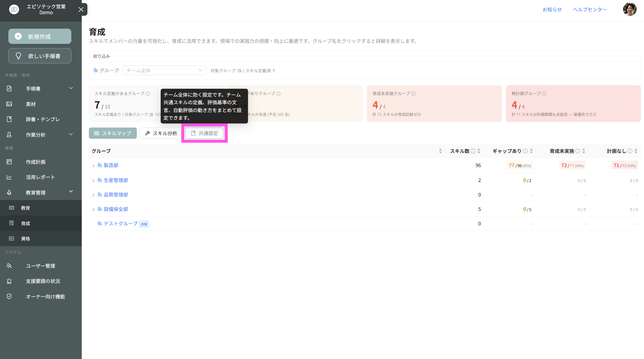Screen dimensions: 644x359
Task: Click the 素材 image icon in sidebar
Action: pyautogui.click(x=9, y=104)
